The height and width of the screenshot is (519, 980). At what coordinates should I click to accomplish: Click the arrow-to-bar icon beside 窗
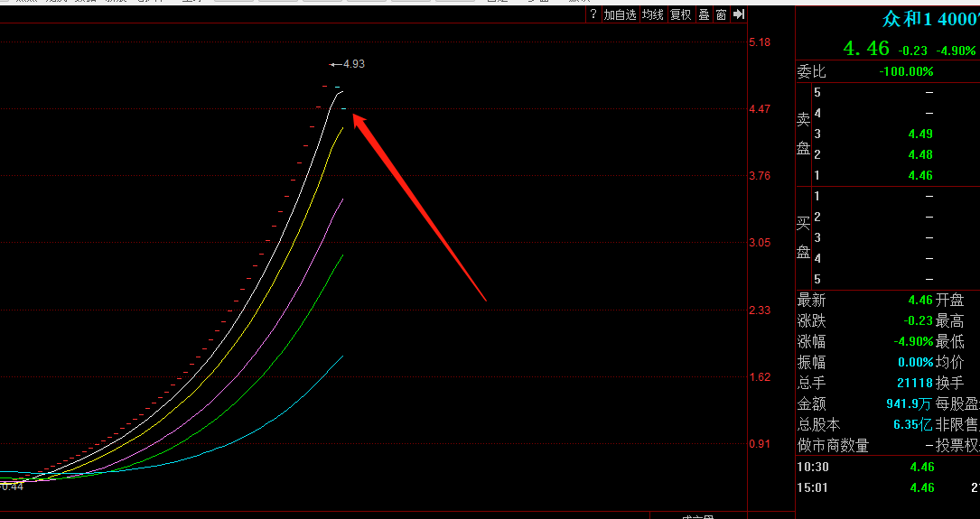click(x=740, y=14)
